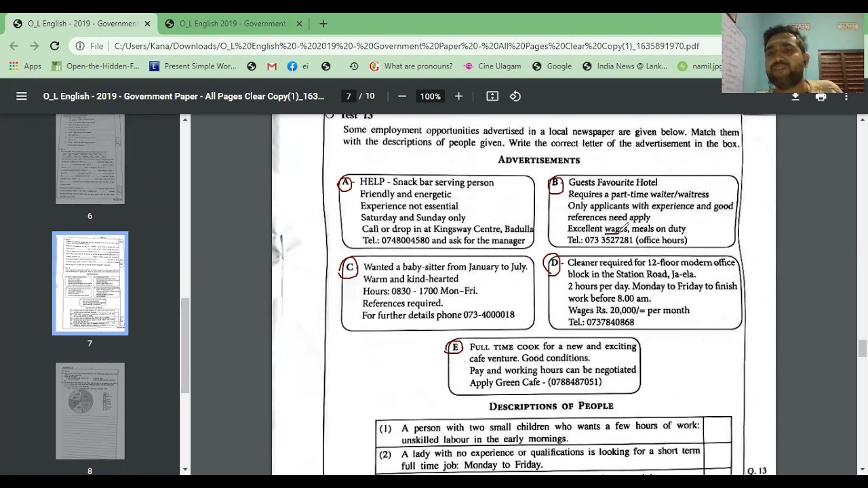Image resolution: width=868 pixels, height=488 pixels.
Task: Click the history clock bookmark icon
Action: click(353, 66)
